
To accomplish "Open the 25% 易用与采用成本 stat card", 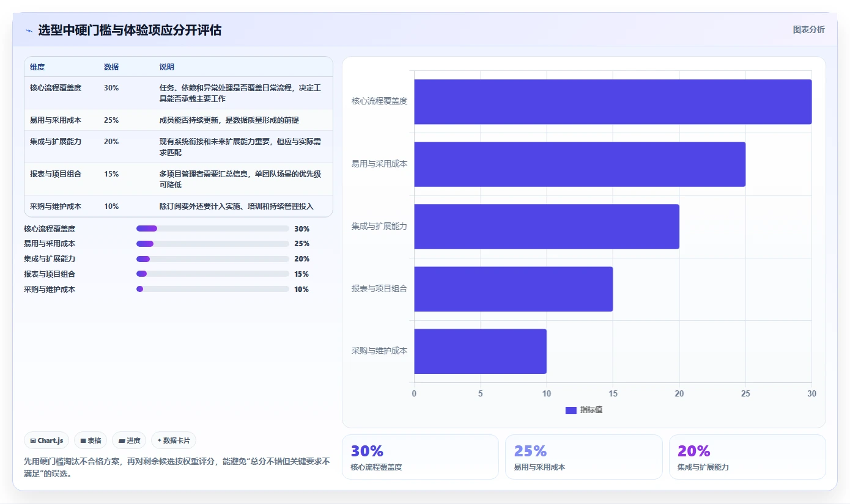I will [584, 457].
